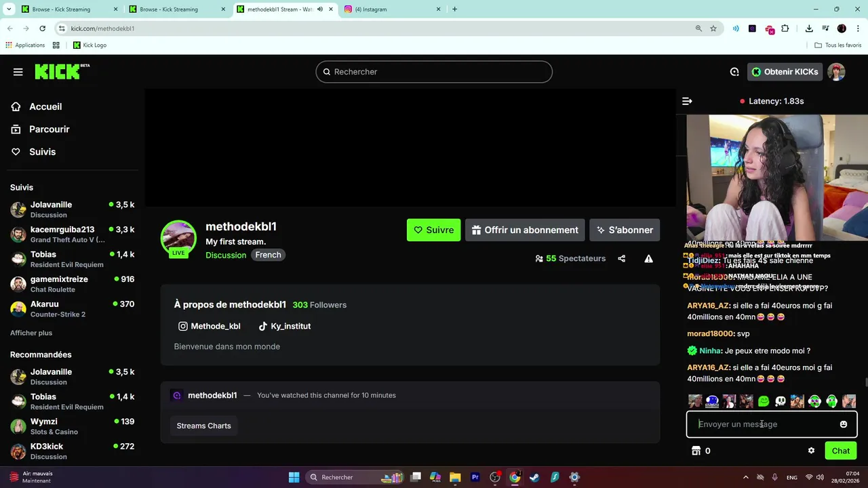Reload the page

pos(42,28)
